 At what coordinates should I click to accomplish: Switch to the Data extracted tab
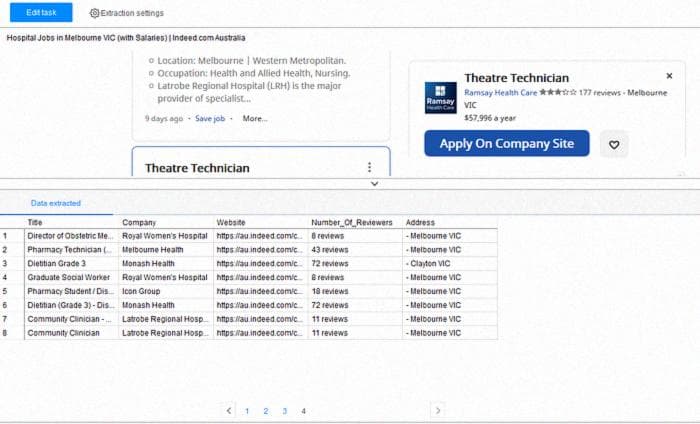pos(56,204)
